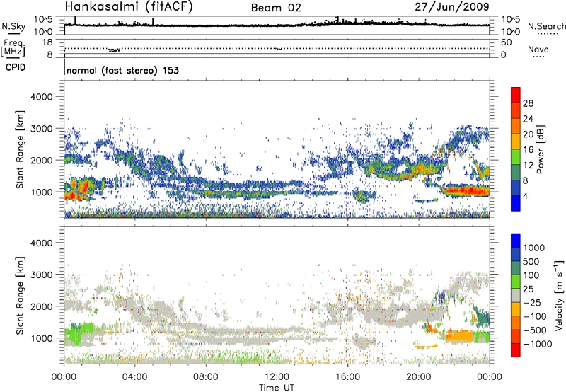Select the 16 label on the power colorbar
Viewport: 566px width, 392px height.
click(x=528, y=150)
